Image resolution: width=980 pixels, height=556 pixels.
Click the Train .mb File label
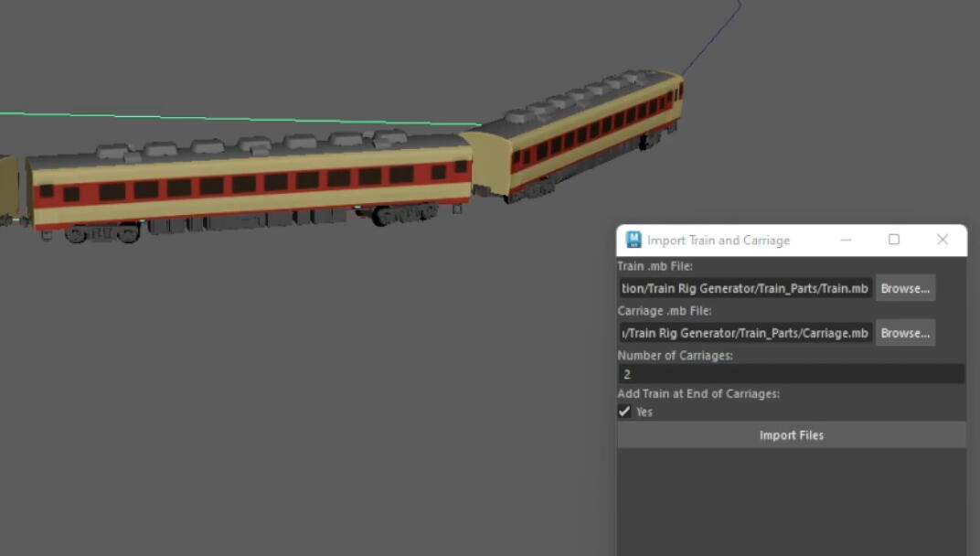point(655,266)
